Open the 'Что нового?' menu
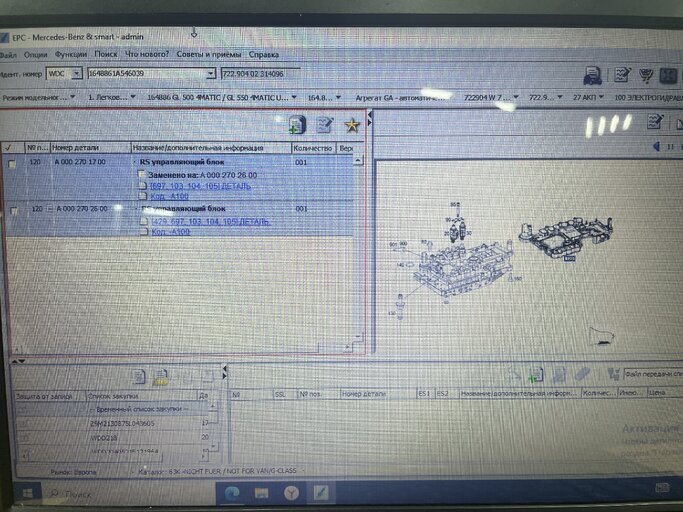The image size is (683, 512). (x=147, y=54)
